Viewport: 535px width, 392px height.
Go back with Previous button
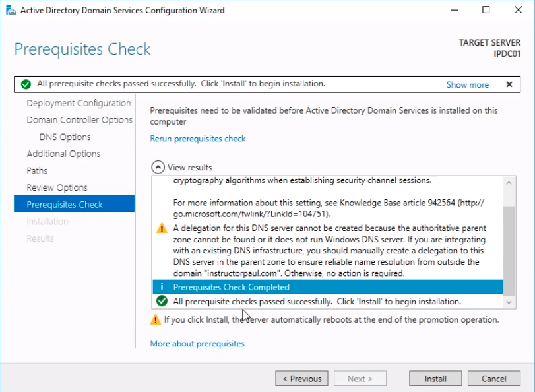pos(301,379)
